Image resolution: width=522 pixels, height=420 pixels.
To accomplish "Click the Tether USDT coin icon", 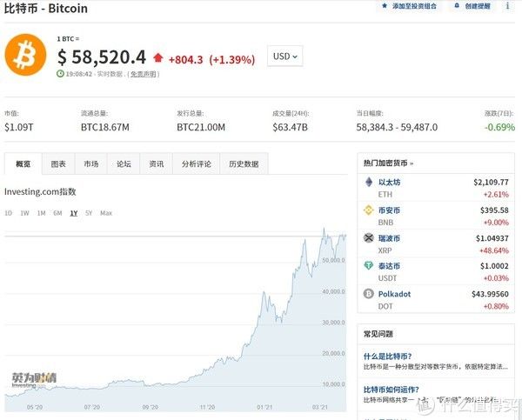I will point(369,265).
